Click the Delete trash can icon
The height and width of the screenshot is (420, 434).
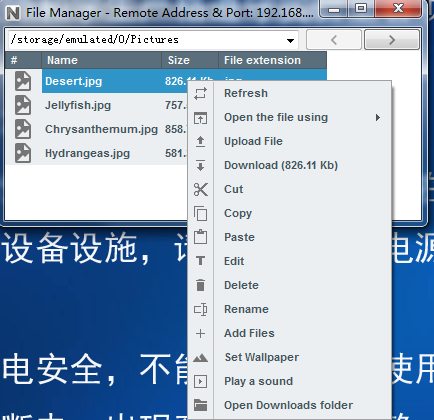pyautogui.click(x=200, y=285)
